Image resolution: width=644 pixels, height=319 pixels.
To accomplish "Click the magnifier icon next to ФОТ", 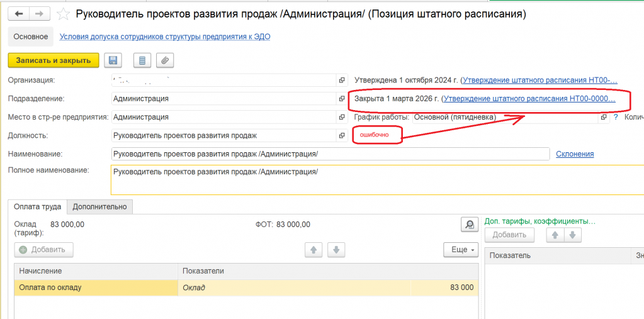I will [x=468, y=225].
